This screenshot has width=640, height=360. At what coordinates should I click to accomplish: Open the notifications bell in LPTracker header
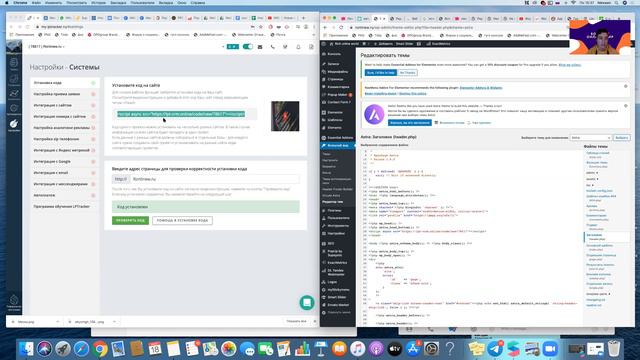298,47
